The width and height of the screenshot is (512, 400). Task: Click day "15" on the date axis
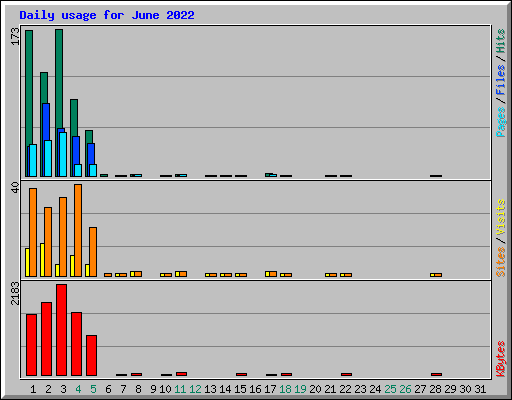point(240,389)
